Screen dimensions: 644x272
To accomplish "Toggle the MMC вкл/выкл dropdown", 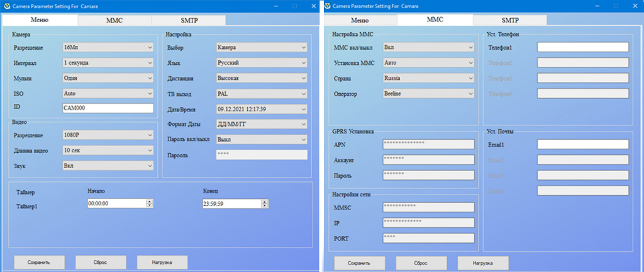I will pyautogui.click(x=428, y=47).
